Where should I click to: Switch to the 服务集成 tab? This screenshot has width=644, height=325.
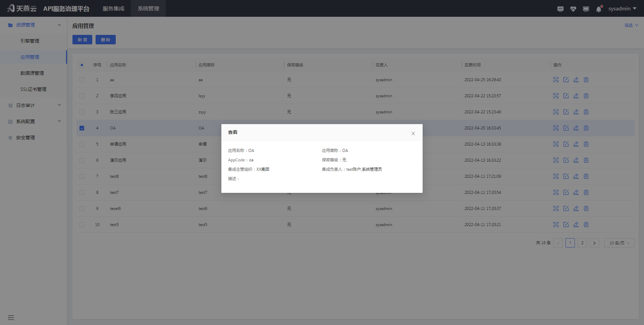pos(113,8)
